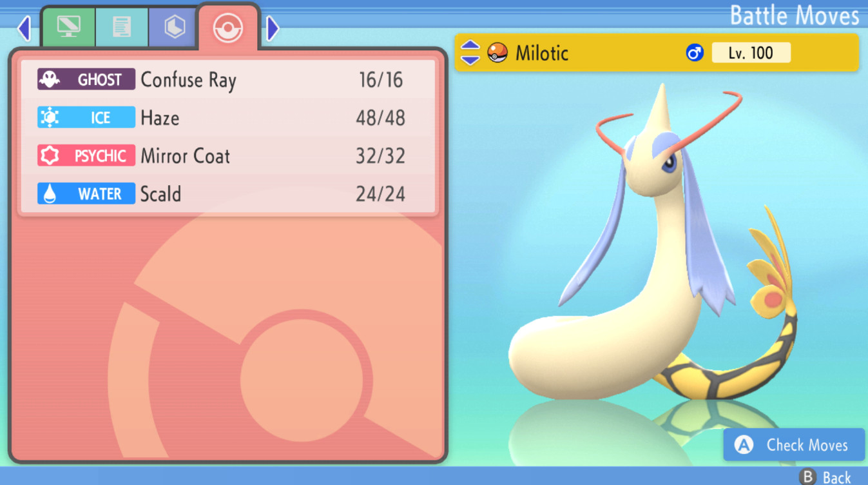
Task: Click the PSYCHIC type badge
Action: click(86, 156)
